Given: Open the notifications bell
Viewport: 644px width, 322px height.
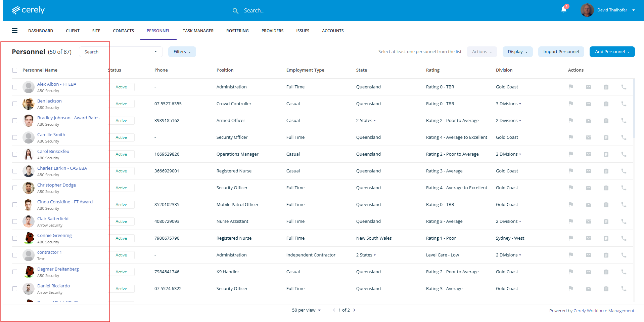Looking at the screenshot, I should coord(564,9).
